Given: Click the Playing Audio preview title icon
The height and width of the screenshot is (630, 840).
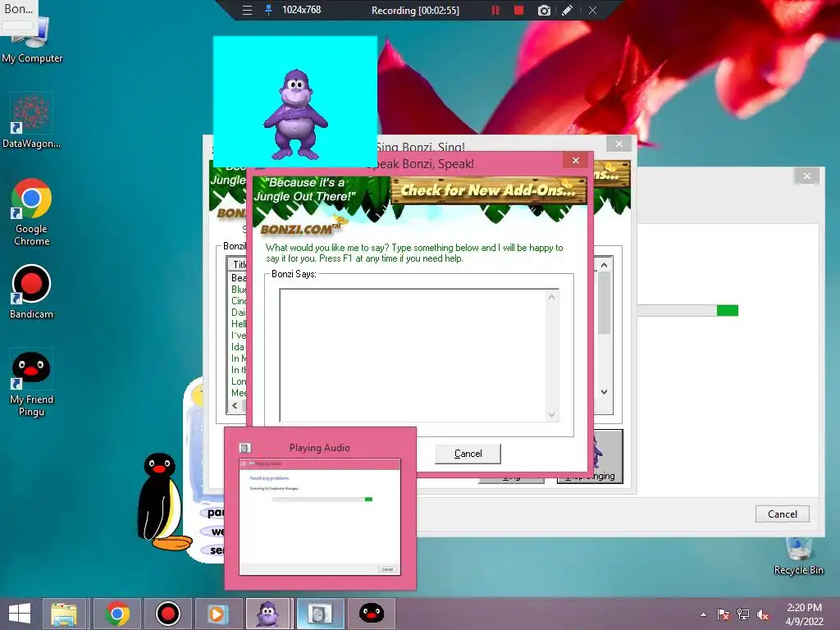Looking at the screenshot, I should [x=244, y=448].
